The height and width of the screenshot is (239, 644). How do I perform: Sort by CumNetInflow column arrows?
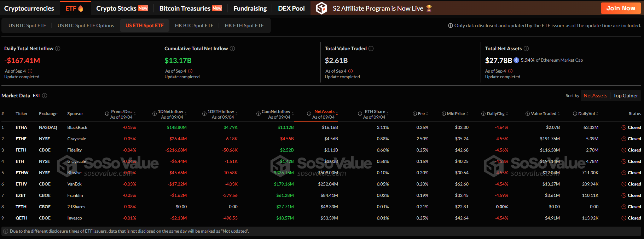[x=292, y=114]
